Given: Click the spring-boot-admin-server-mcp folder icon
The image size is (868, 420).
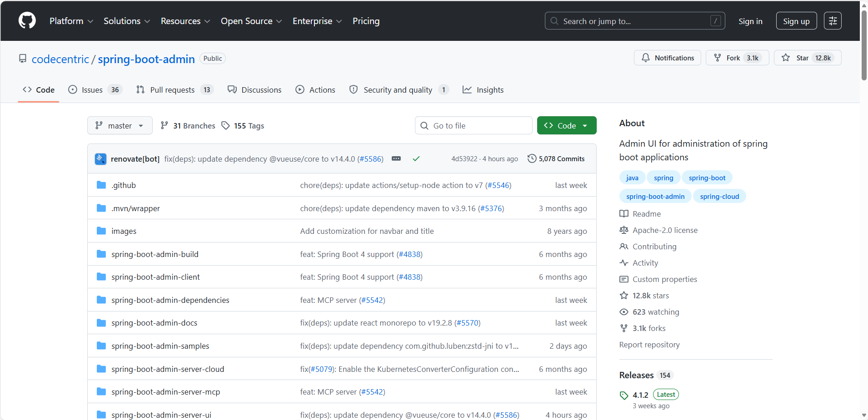Looking at the screenshot, I should click(101, 391).
